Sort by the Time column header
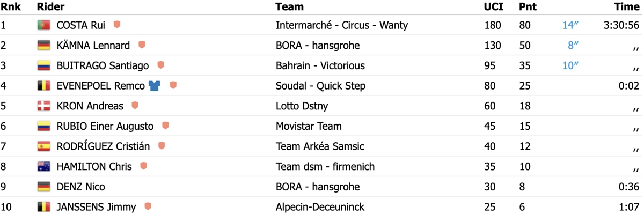This screenshot has width=644, height=214. (627, 7)
